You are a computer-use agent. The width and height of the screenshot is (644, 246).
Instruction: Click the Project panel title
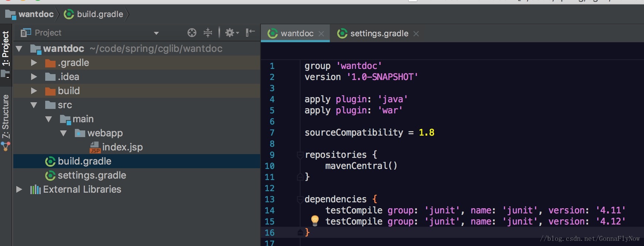tap(48, 33)
